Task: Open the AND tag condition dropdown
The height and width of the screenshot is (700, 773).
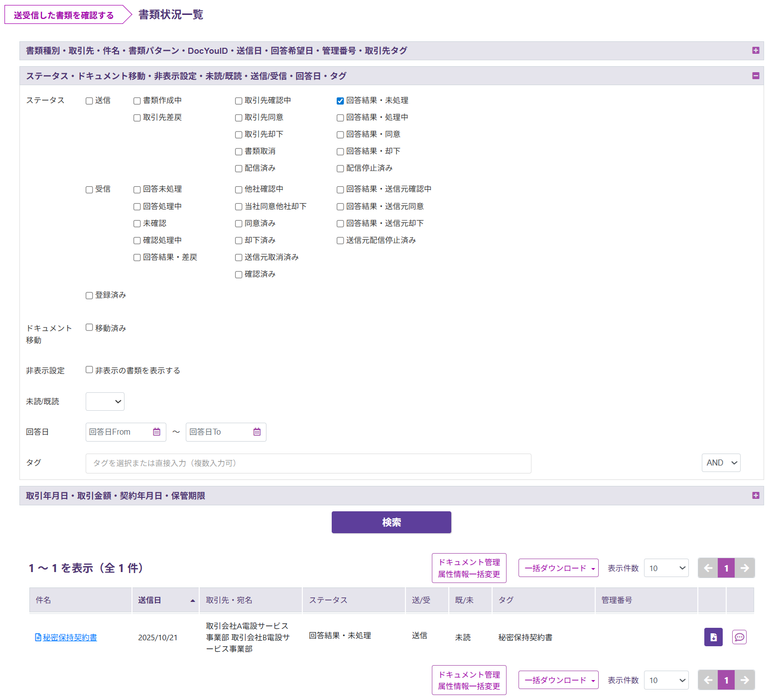Action: tap(721, 463)
